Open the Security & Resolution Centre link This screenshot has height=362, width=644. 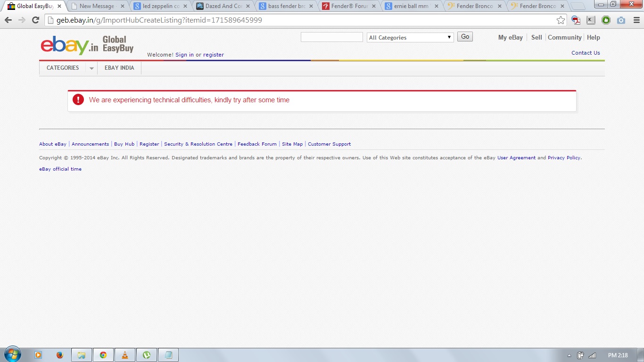tap(198, 144)
